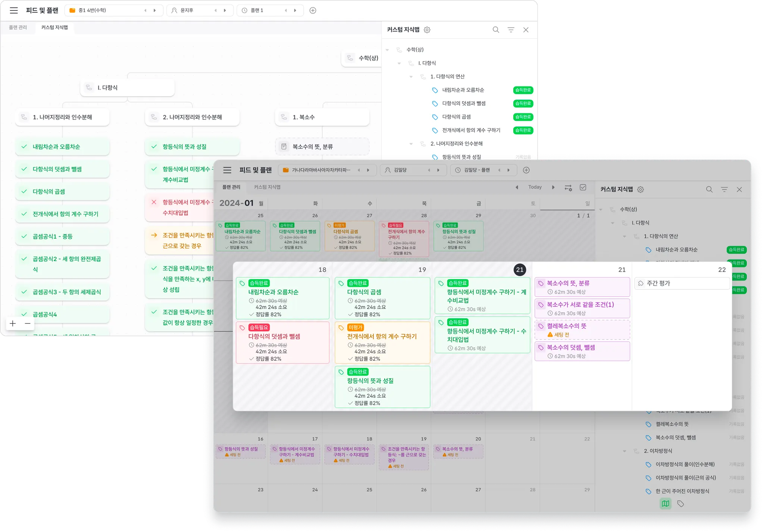Screen dimensions: 764x532
Task: Open filter icon in 윤지후 knowledge map panel
Action: (511, 30)
